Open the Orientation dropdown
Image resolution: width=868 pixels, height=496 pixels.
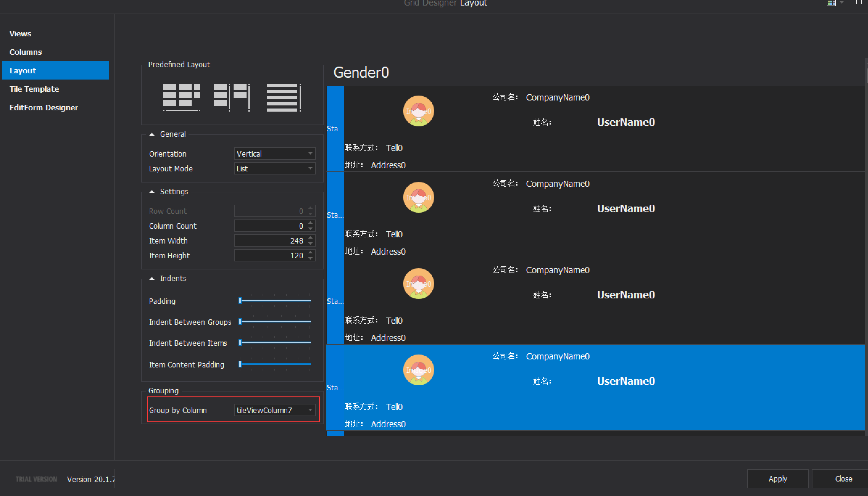pyautogui.click(x=310, y=154)
